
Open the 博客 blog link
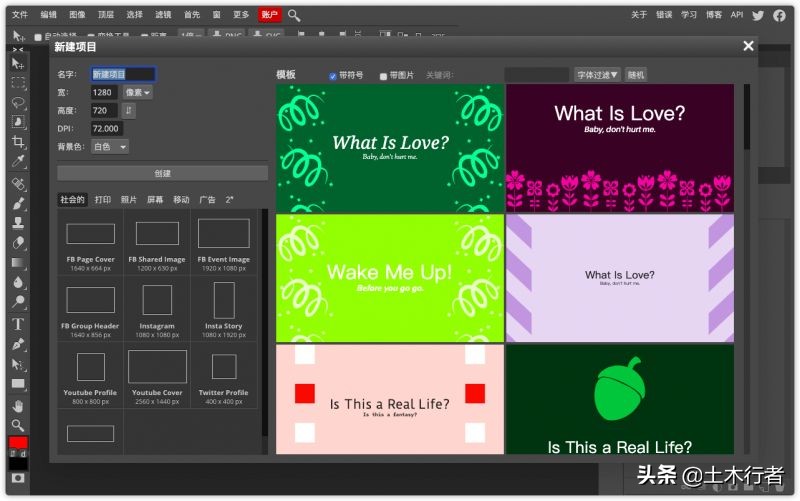click(714, 15)
